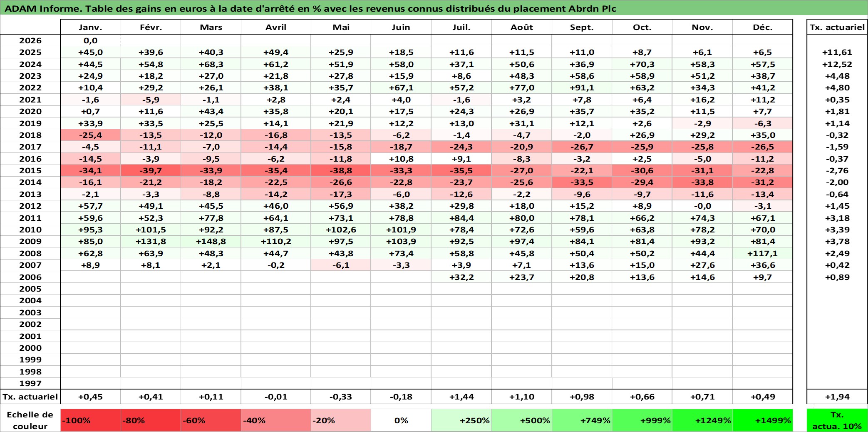Click the +1,94 overall actuarial rate cell

click(837, 397)
